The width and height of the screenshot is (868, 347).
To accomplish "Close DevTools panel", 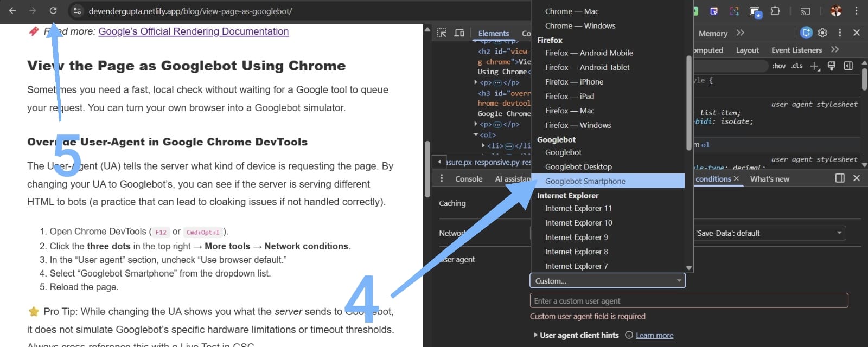I will tap(857, 33).
